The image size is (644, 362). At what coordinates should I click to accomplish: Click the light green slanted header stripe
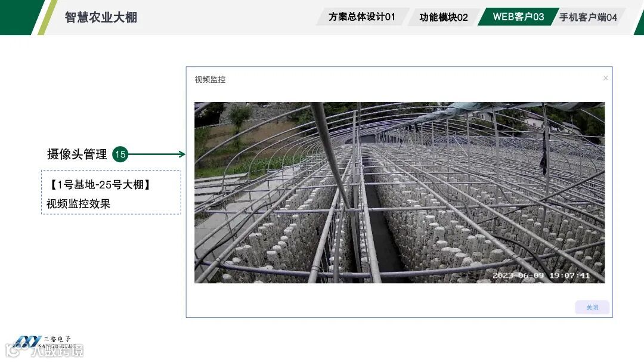tap(47, 17)
